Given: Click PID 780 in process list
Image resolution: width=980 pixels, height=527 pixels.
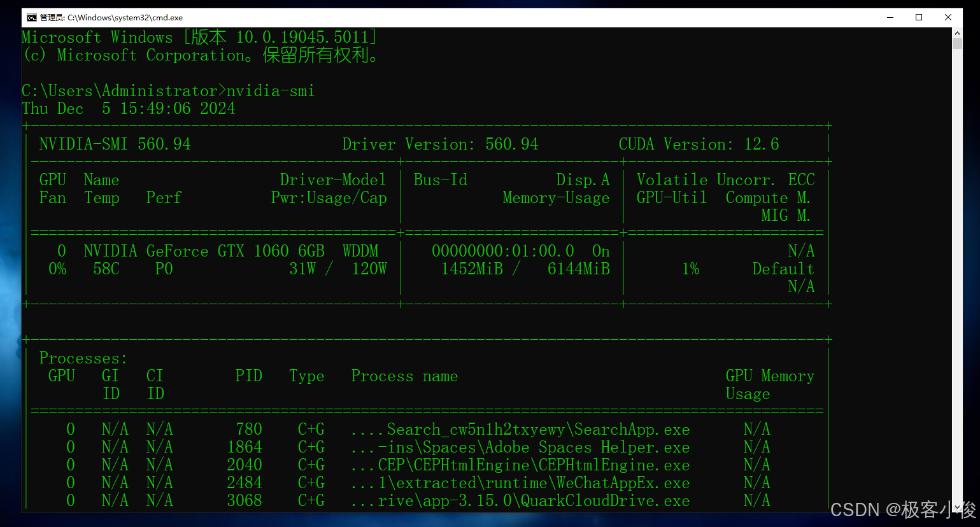Looking at the screenshot, I should point(249,430).
